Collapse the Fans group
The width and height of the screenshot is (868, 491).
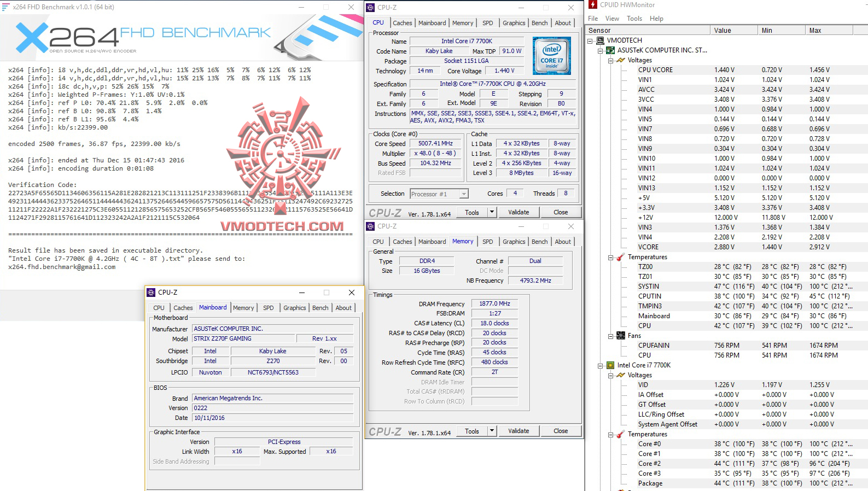pyautogui.click(x=611, y=336)
